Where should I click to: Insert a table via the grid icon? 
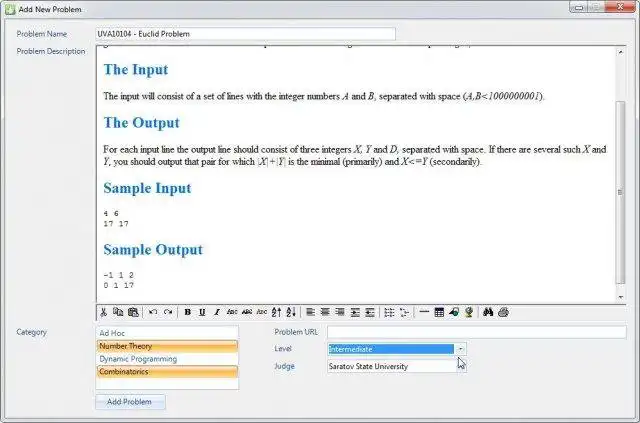click(439, 312)
